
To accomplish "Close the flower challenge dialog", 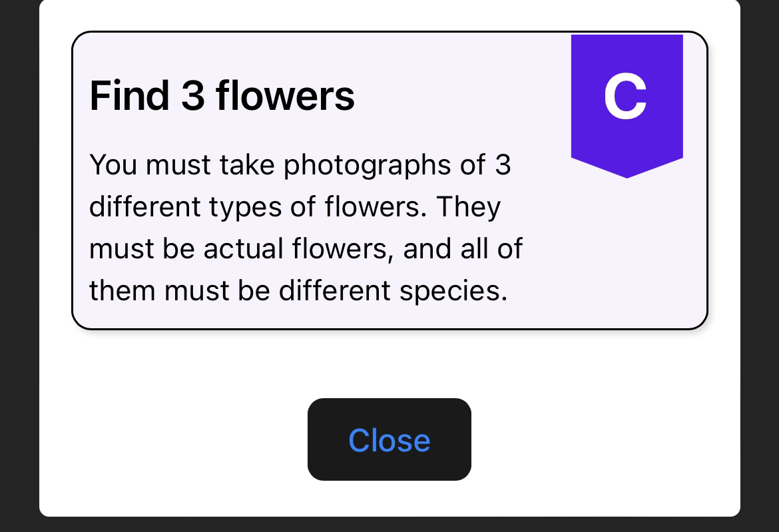I will click(389, 439).
